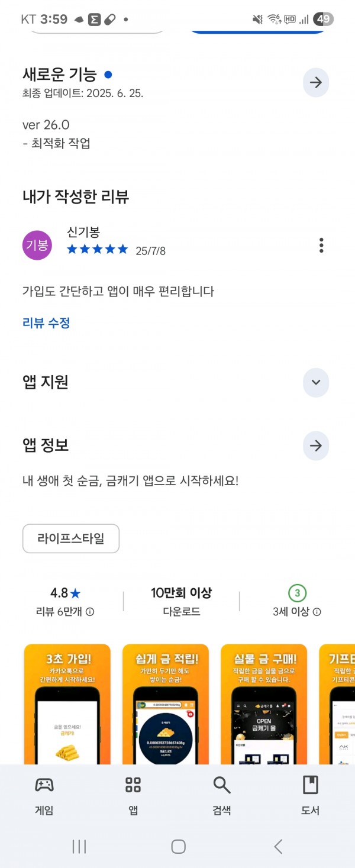
Task: Switch to the 앱 tab
Action: click(133, 795)
